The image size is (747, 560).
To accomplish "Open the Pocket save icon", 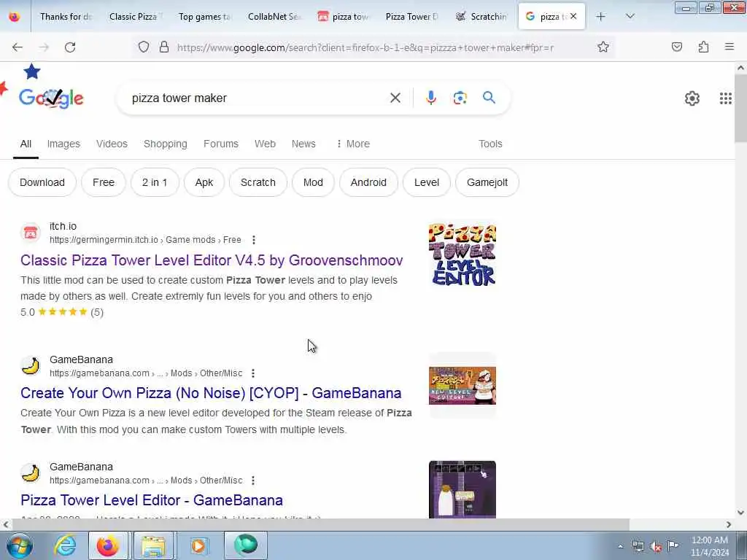I will coord(677,47).
